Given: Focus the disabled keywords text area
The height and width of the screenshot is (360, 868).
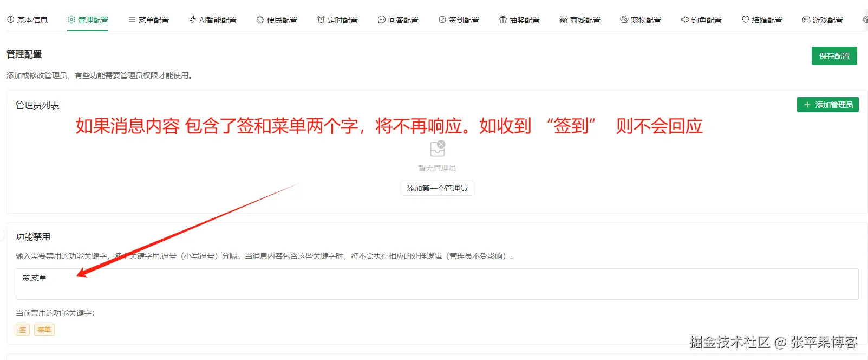Looking at the screenshot, I should pyautogui.click(x=436, y=284).
